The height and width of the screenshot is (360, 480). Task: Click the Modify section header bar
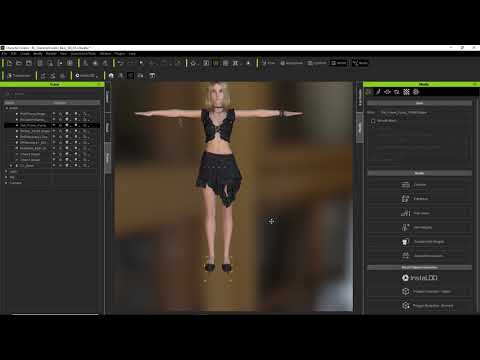419,173
